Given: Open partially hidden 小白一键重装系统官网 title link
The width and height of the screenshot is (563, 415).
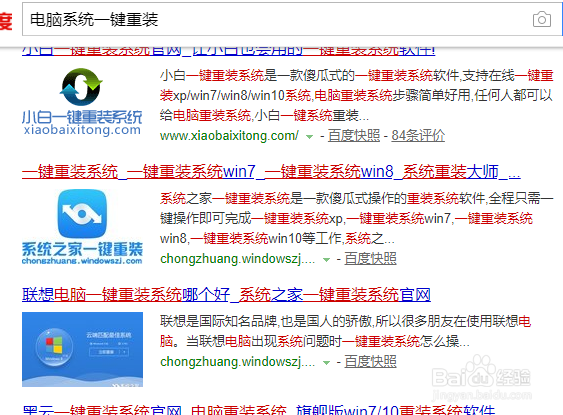Looking at the screenshot, I should [x=228, y=51].
